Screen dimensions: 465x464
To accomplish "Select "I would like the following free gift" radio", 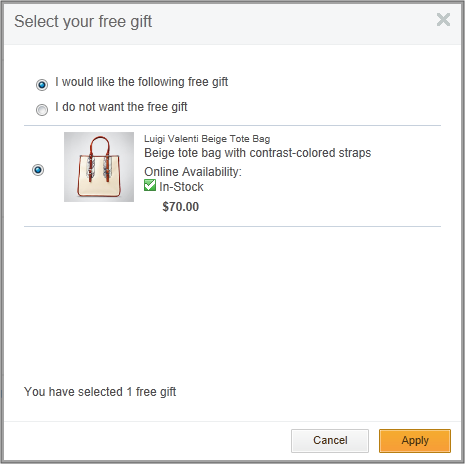I will [x=42, y=85].
